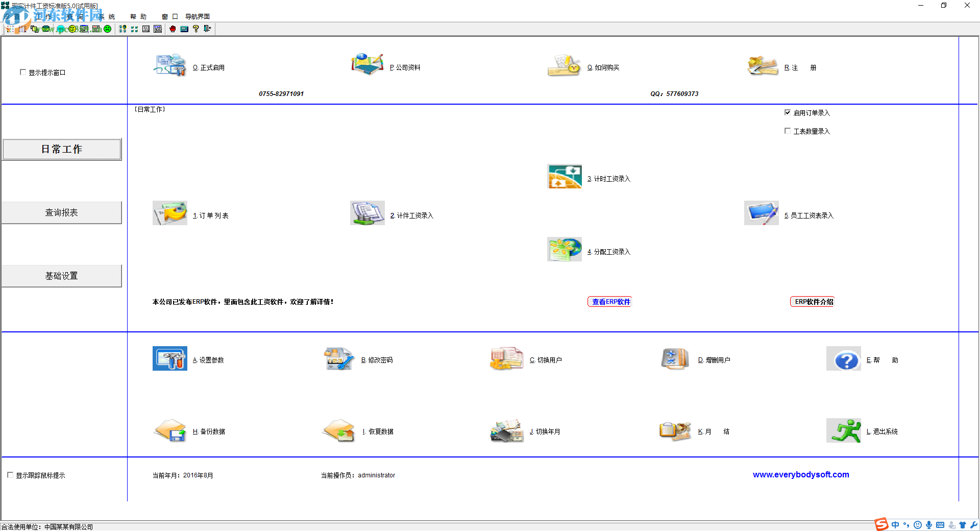Image resolution: width=980 pixels, height=531 pixels.
Task: Click the overlapping windows toolbar icon
Action: (34, 29)
